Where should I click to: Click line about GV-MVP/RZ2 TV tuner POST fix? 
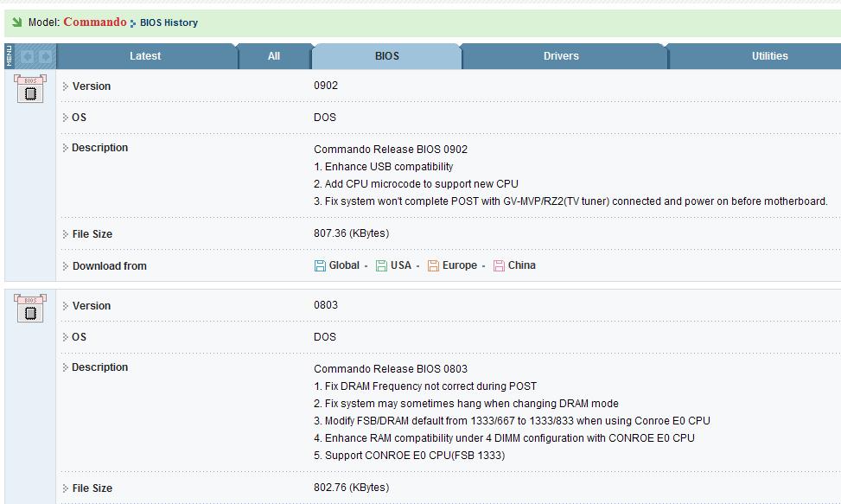point(570,201)
